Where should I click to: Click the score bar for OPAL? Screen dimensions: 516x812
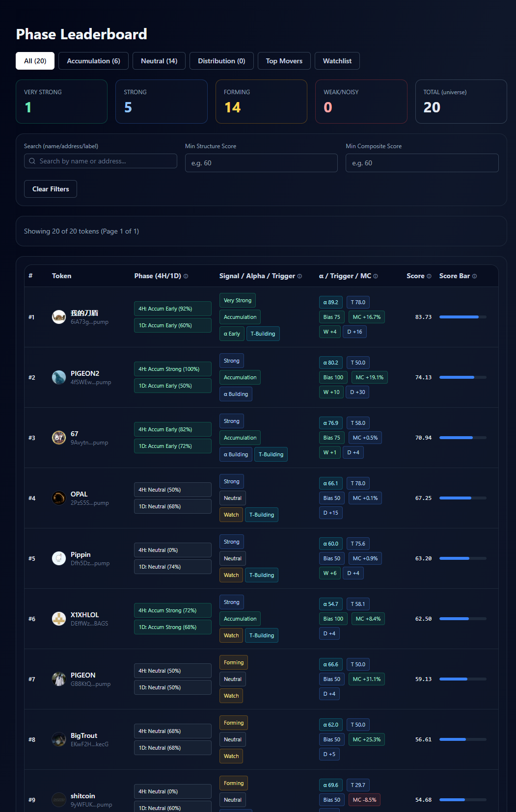pos(463,498)
